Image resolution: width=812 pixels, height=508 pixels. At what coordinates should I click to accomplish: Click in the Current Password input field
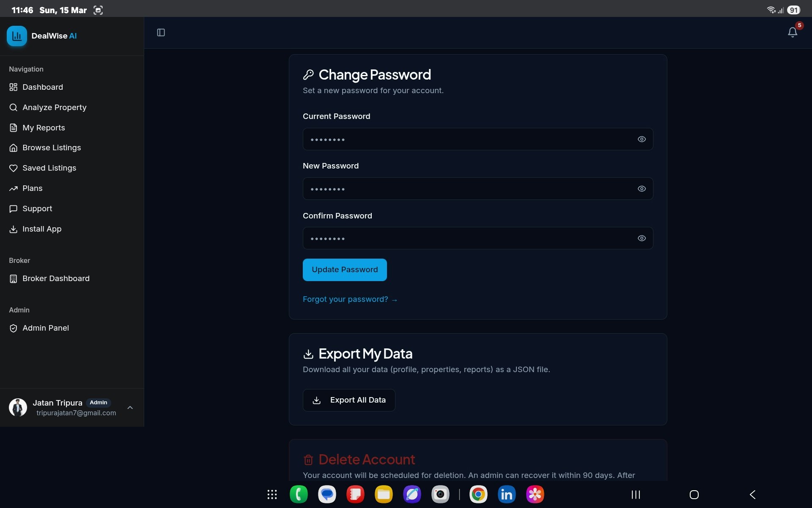pyautogui.click(x=465, y=139)
